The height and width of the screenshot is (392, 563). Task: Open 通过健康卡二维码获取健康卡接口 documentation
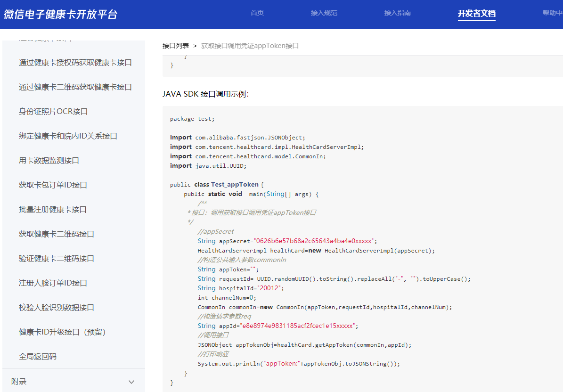point(75,87)
